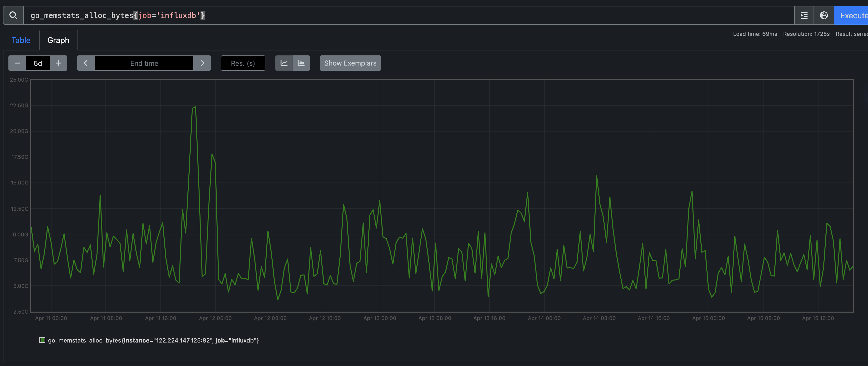This screenshot has width=868, height=366.
Task: Toggle the go_memstats_alloc_bytes legend series
Action: tap(153, 341)
